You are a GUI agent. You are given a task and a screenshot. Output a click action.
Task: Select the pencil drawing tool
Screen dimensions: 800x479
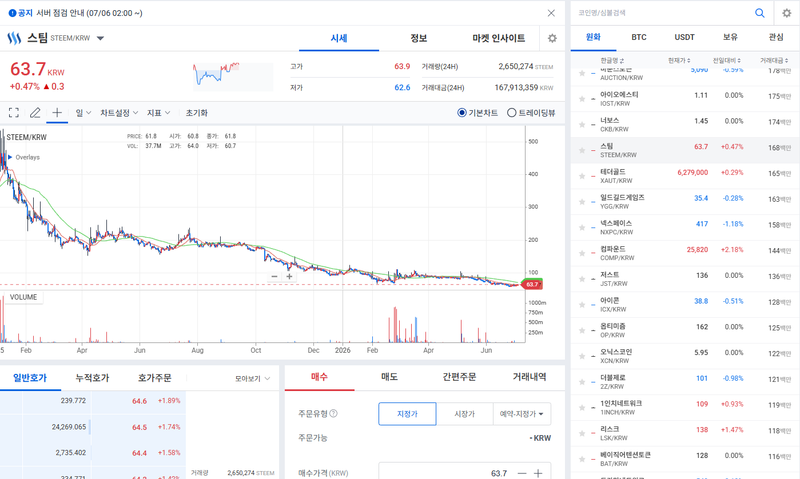(35, 113)
